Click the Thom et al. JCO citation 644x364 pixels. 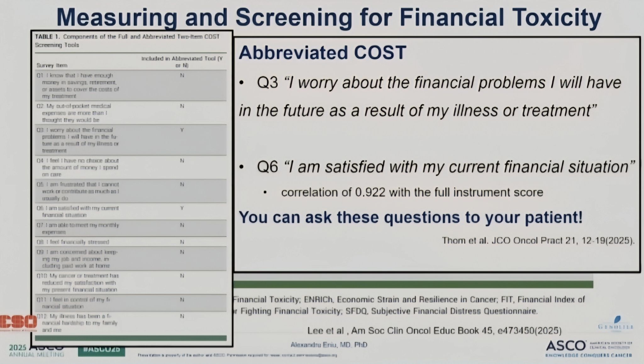[538, 241]
